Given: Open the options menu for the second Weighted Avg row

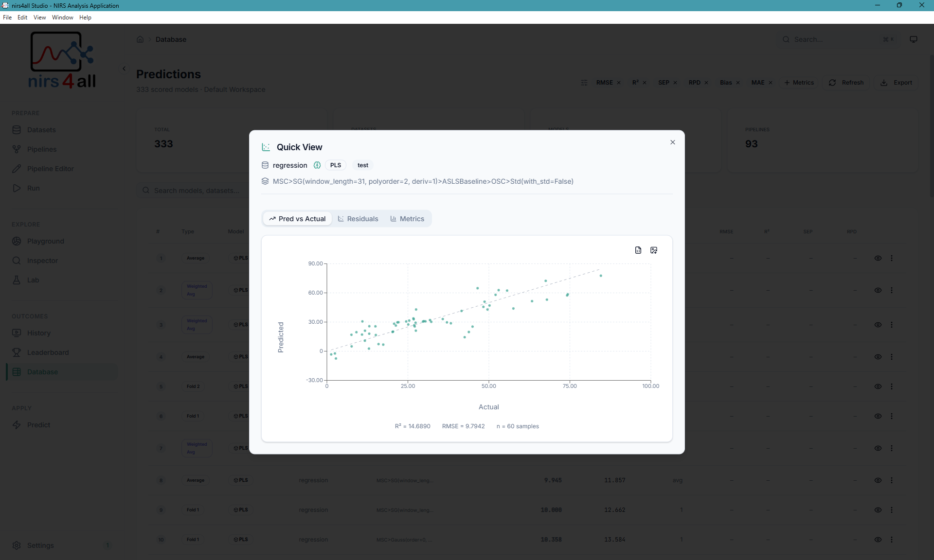Looking at the screenshot, I should pyautogui.click(x=892, y=325).
